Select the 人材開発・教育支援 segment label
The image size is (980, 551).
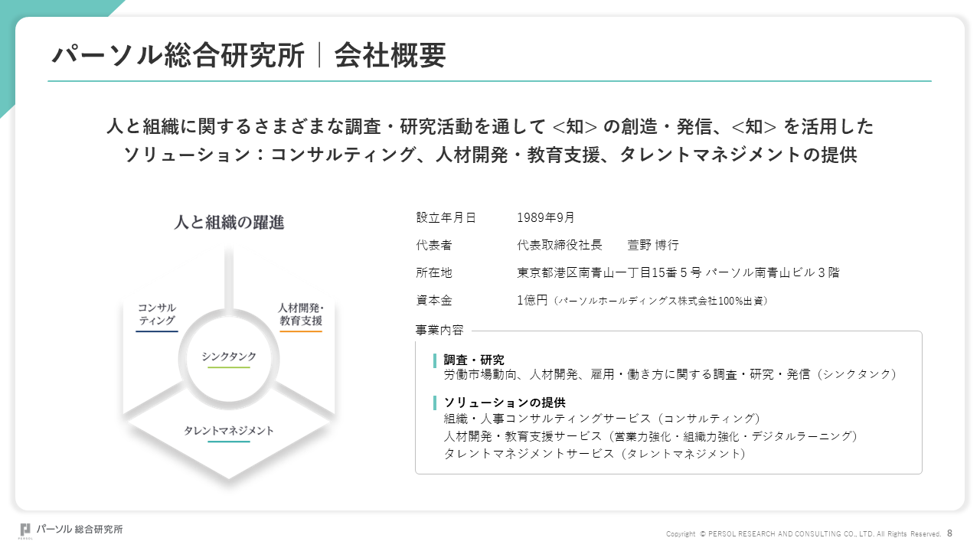pos(301,314)
